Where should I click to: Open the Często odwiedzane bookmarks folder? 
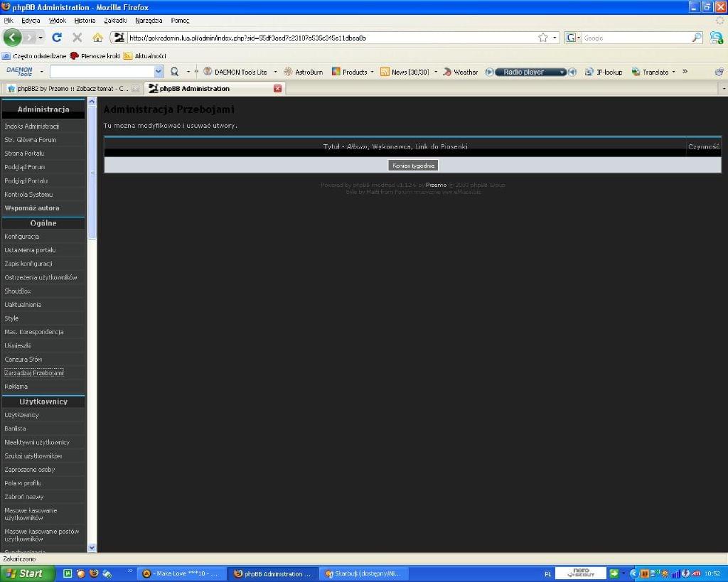click(34, 55)
